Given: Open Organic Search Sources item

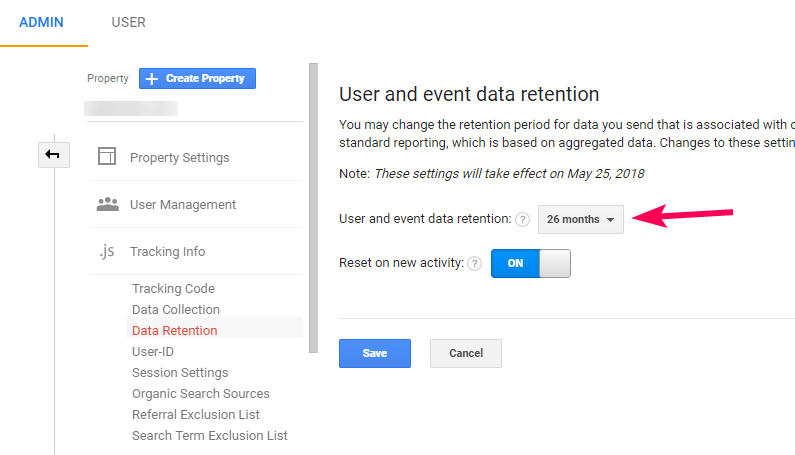Looking at the screenshot, I should (x=201, y=394).
